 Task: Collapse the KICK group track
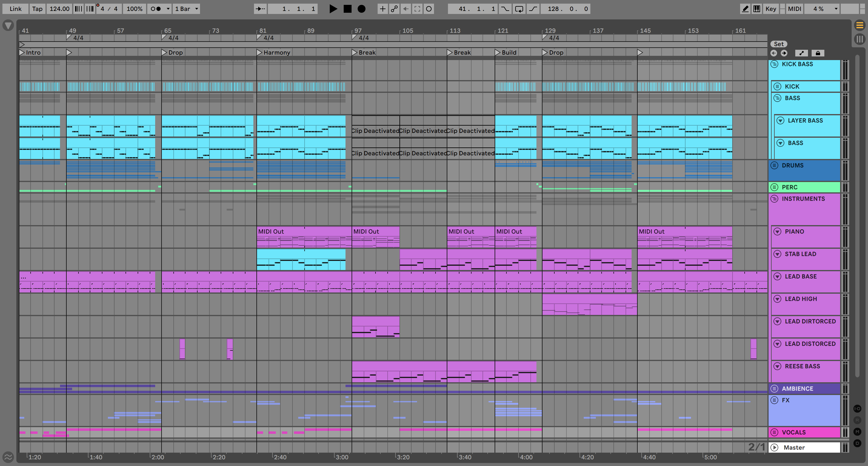(777, 86)
